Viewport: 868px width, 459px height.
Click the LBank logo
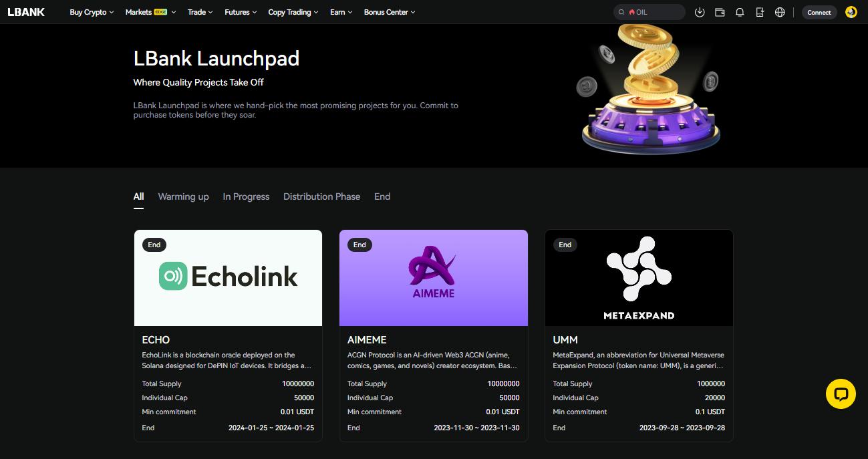click(x=26, y=11)
